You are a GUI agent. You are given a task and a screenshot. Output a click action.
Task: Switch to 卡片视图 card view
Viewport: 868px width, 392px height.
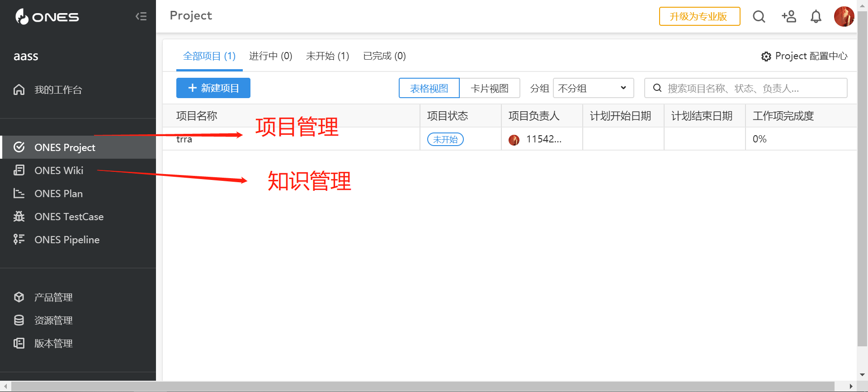tap(490, 88)
